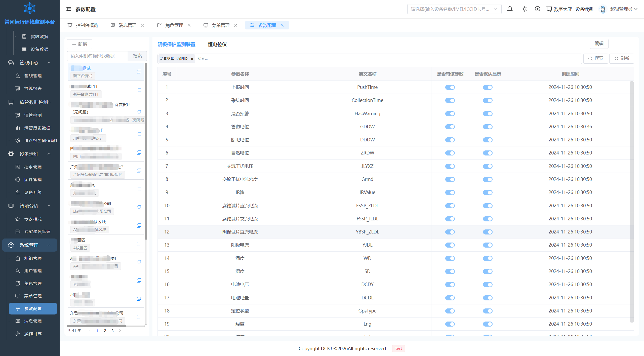The image size is (644, 356).
Task: Click the super admin avatar icon
Action: pos(603,9)
